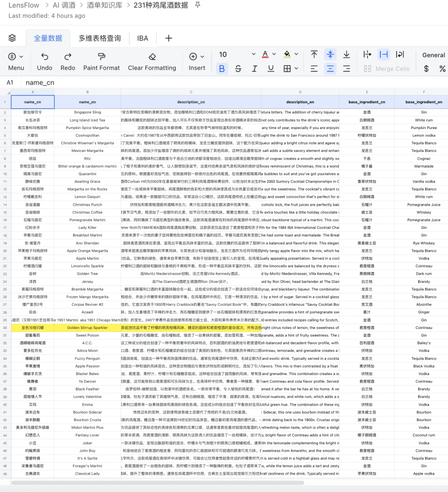Align text right

(346, 68)
